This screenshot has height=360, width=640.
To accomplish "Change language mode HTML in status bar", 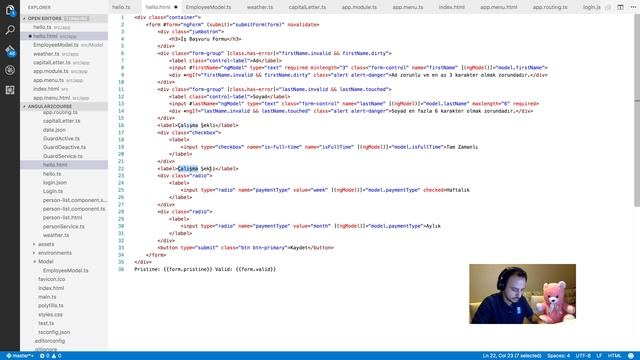I will click(614, 356).
